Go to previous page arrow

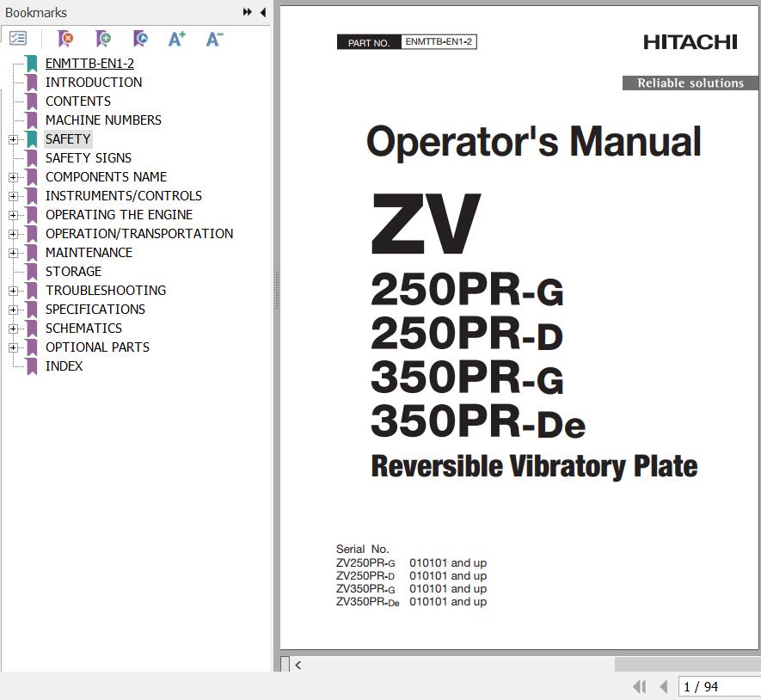(x=663, y=686)
